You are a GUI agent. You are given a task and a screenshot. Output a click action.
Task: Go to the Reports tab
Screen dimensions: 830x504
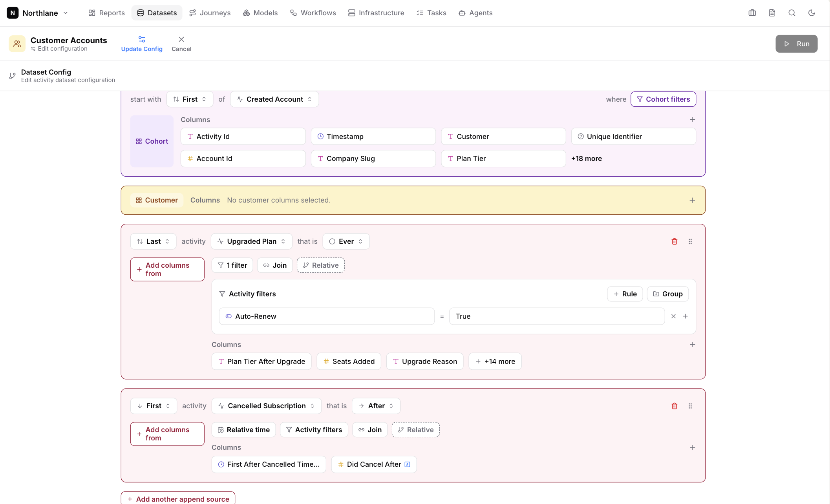106,13
